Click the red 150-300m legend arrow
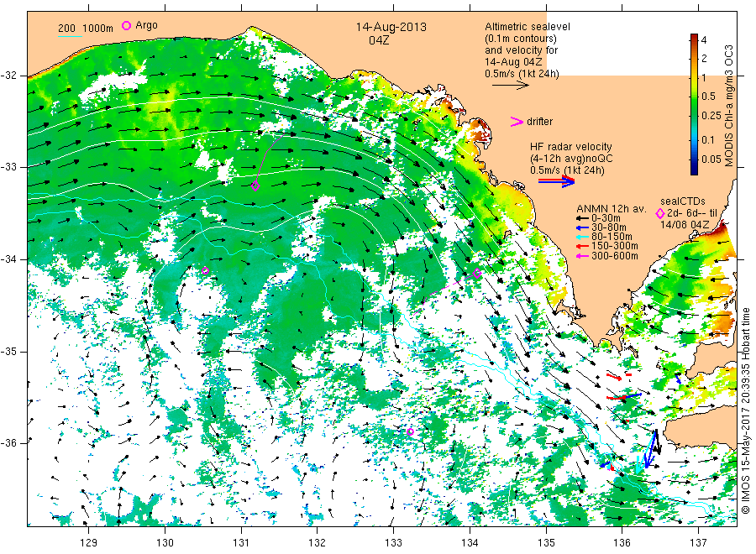 point(582,247)
